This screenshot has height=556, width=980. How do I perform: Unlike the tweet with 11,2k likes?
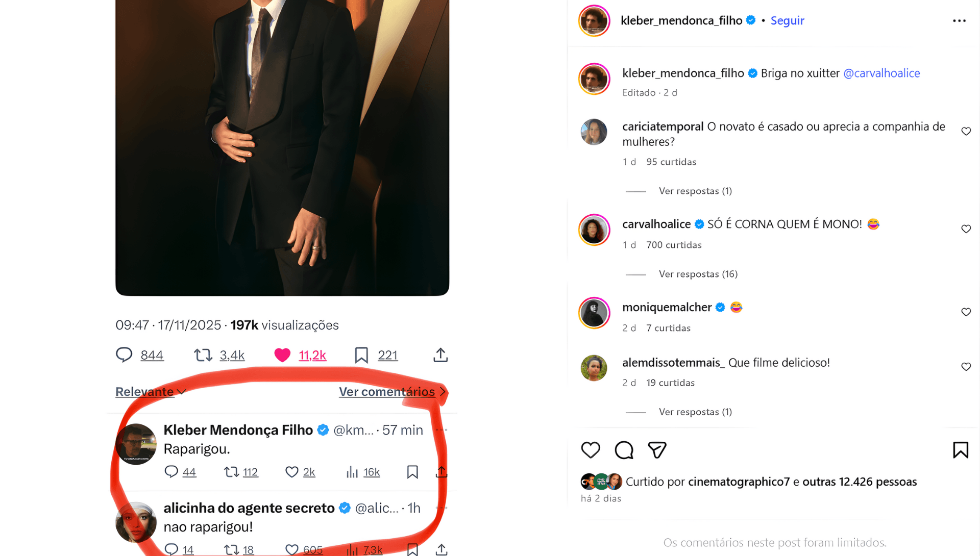point(282,355)
